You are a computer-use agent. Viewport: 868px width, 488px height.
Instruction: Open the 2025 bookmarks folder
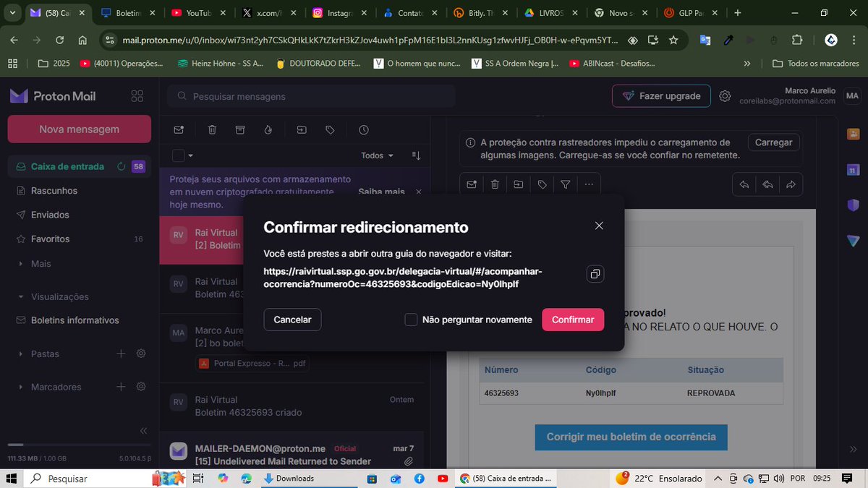pyautogui.click(x=54, y=64)
